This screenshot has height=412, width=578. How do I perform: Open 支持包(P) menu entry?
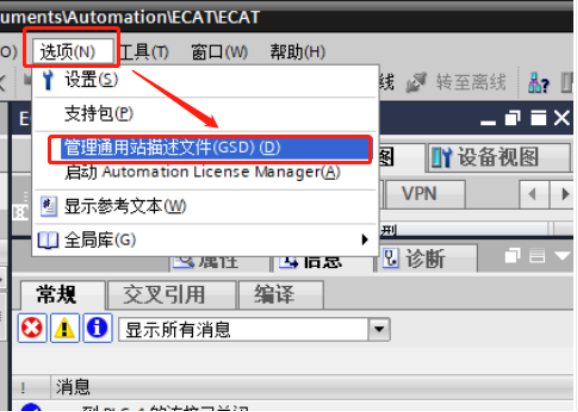coord(99,114)
